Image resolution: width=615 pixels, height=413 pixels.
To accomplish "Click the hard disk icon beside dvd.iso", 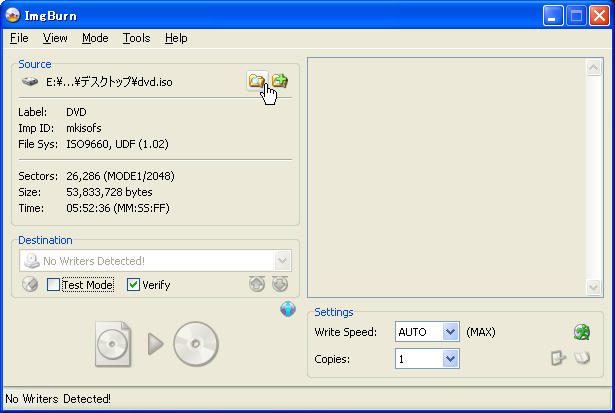I will 30,82.
